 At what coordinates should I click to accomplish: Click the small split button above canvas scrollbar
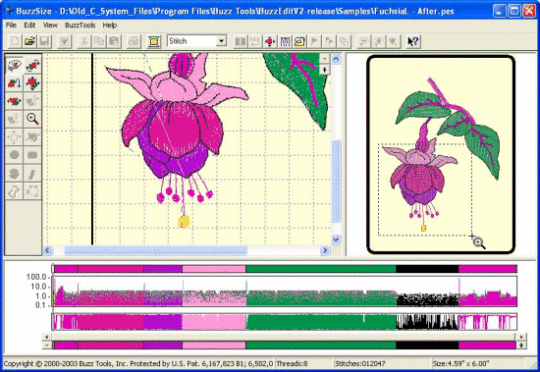pos(324,59)
